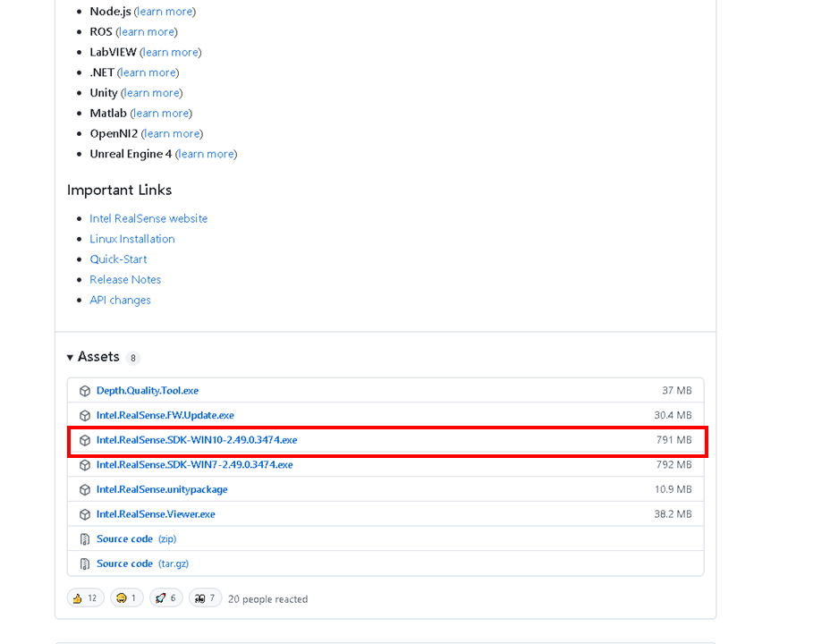Download Depth.Quality.Tool.exe
Viewport: 830px width, 644px height.
pyautogui.click(x=148, y=391)
